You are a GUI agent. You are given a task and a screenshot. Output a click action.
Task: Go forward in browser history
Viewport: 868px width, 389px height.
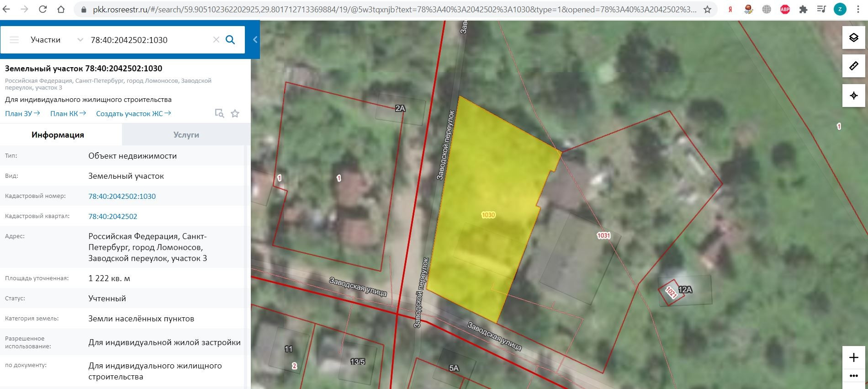[24, 9]
